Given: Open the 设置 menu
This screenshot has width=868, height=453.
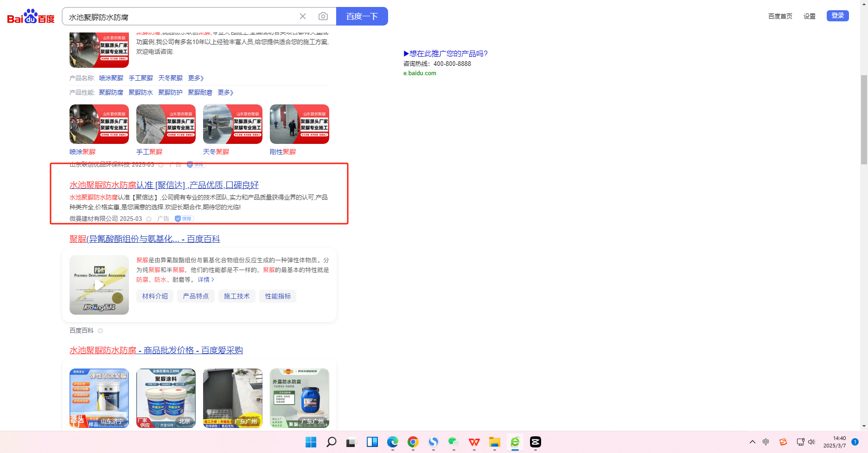Looking at the screenshot, I should point(810,16).
